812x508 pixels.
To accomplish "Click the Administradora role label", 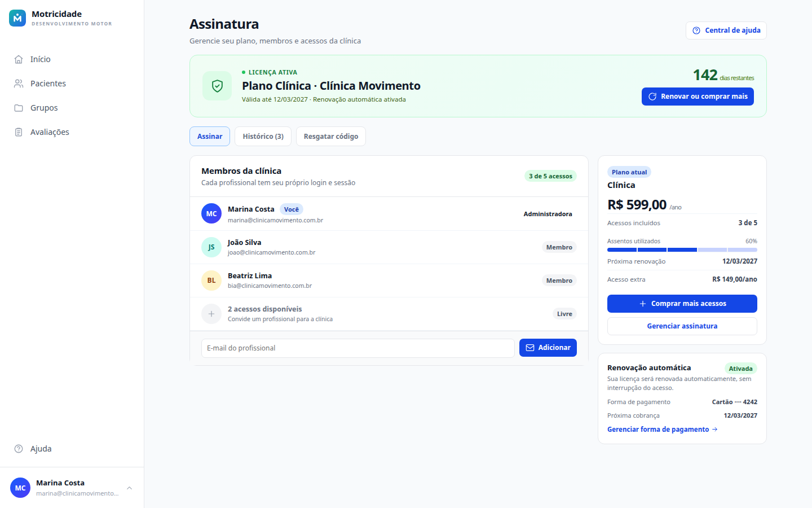I will (x=548, y=214).
